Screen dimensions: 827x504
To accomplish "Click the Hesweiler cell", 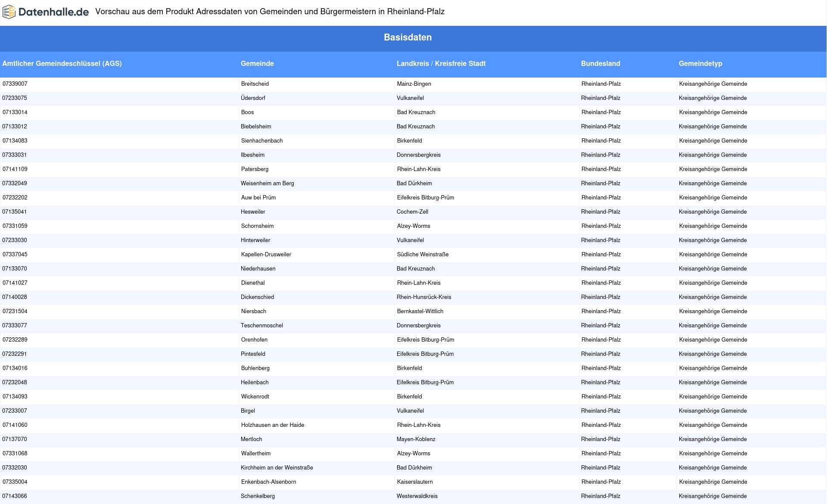I will click(x=317, y=212).
